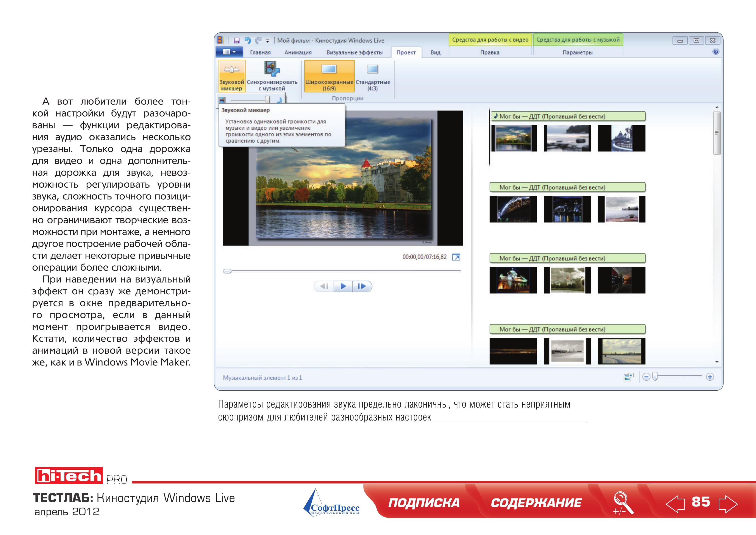Select the Вид ribbon tab
The height and width of the screenshot is (535, 756).
pyautogui.click(x=435, y=52)
